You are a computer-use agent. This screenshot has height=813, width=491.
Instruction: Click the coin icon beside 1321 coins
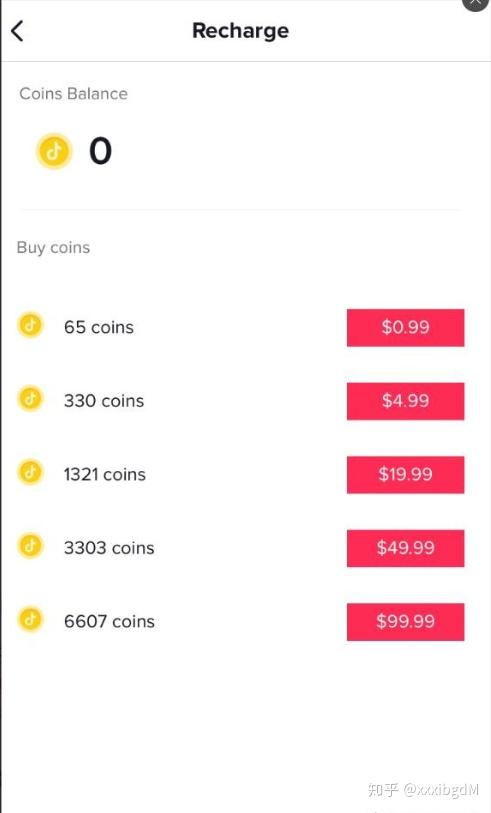[x=31, y=472]
